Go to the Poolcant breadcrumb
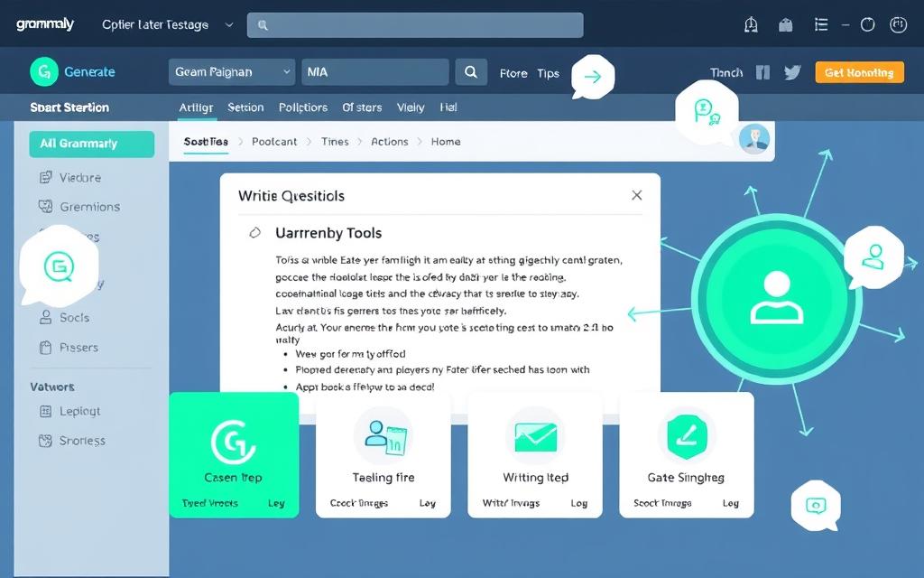Image resolution: width=924 pixels, height=578 pixels. (274, 142)
